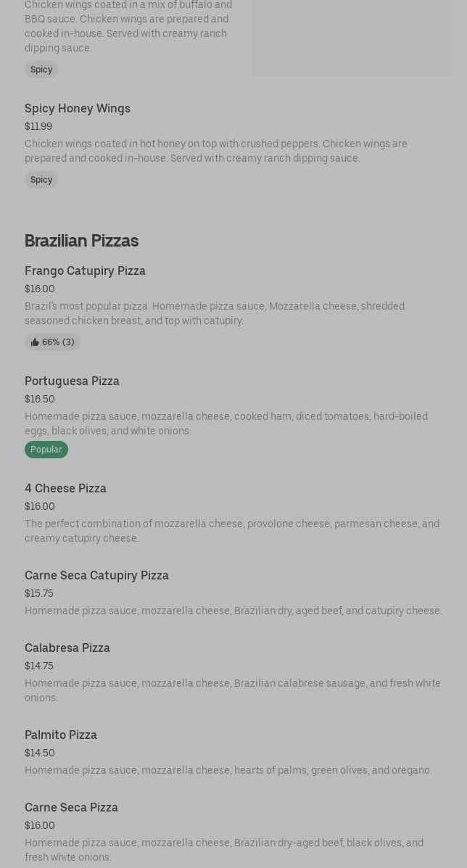The height and width of the screenshot is (868, 467).
Task: Open the Portuguesa Pizza menu item
Action: click(x=72, y=381)
